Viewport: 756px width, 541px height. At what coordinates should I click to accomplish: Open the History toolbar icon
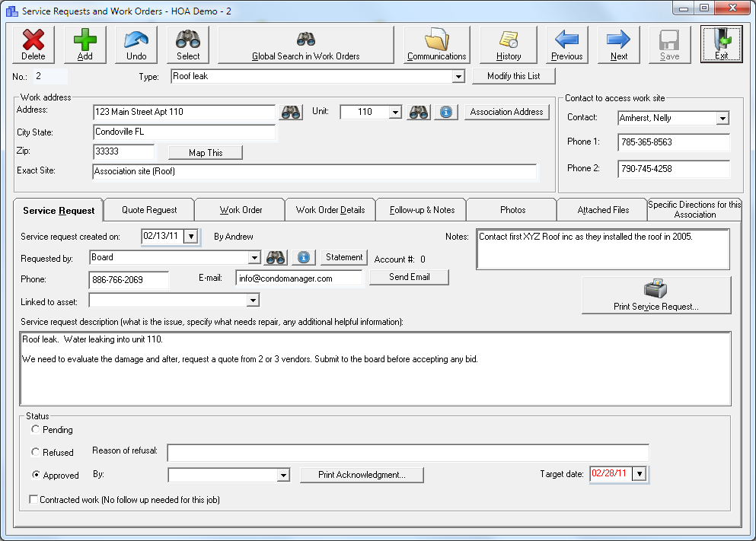coord(509,43)
